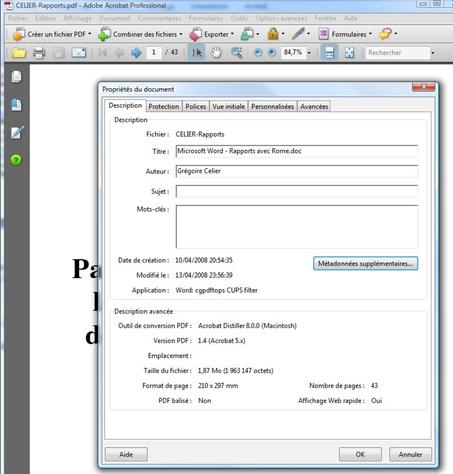Image resolution: width=453 pixels, height=474 pixels.
Task: Toggle continuous scrolling page view
Action: (329, 53)
